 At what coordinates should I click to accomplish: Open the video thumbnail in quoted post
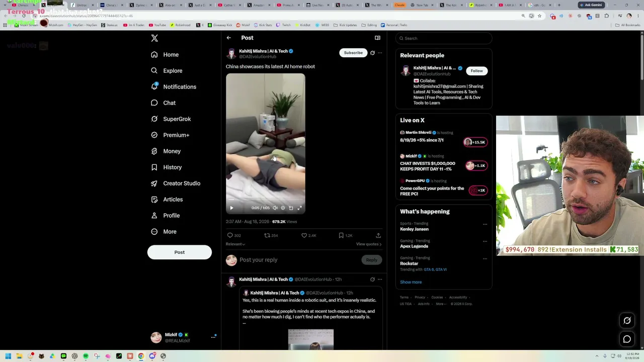pyautogui.click(x=311, y=339)
